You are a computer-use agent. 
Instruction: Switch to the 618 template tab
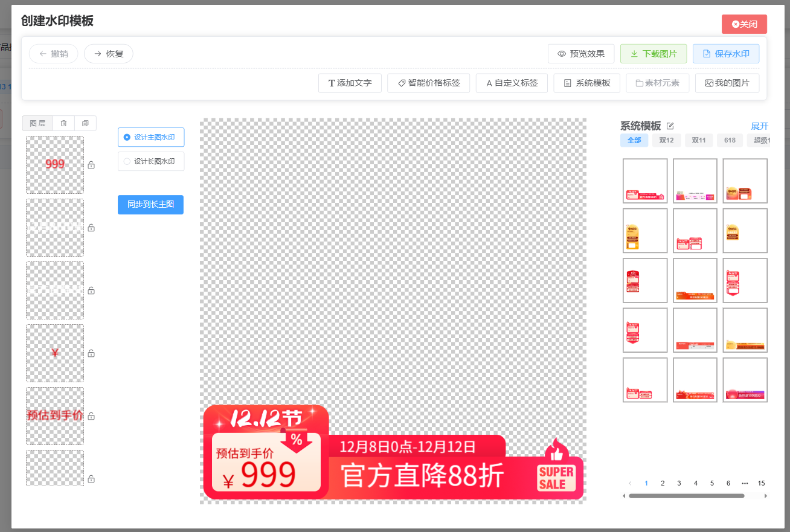pyautogui.click(x=730, y=140)
